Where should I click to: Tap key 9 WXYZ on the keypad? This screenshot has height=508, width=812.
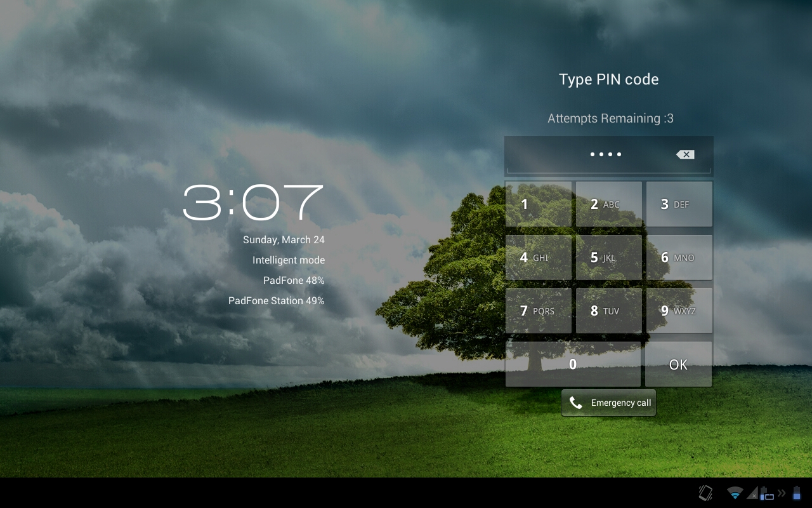679,311
